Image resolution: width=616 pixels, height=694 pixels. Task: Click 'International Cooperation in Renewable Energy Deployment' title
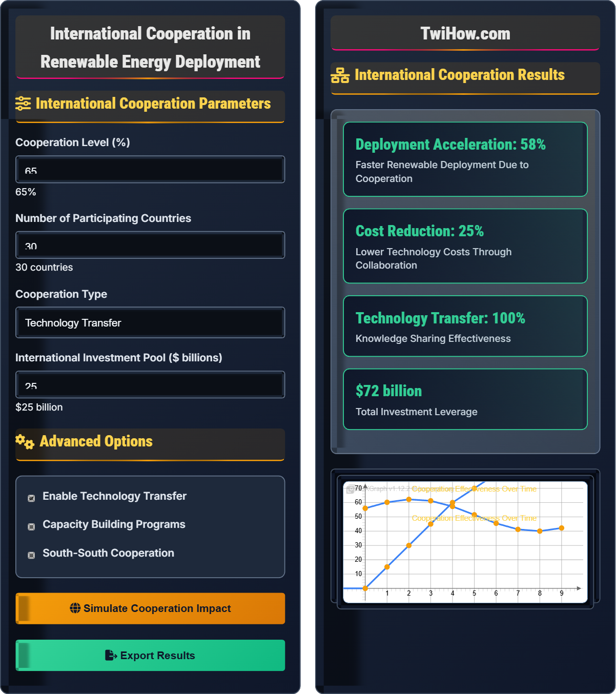[x=150, y=48]
